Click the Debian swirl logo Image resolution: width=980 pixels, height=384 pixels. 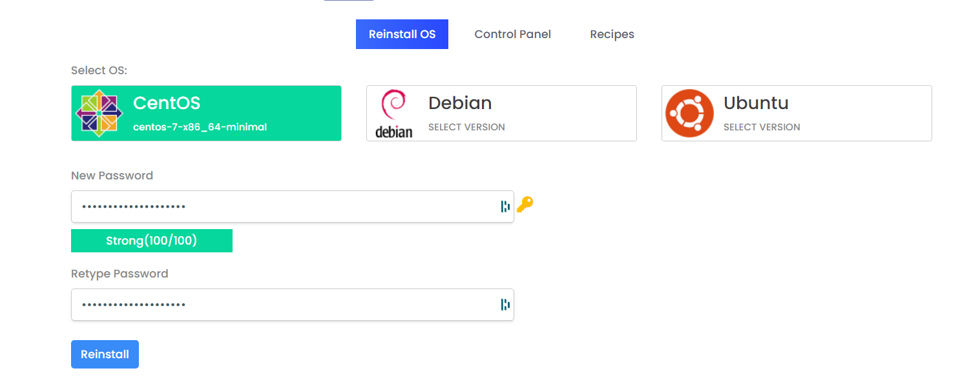(393, 114)
